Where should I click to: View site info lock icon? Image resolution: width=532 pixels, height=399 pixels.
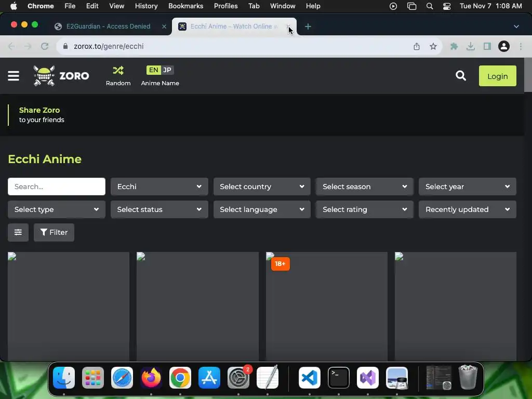point(65,46)
